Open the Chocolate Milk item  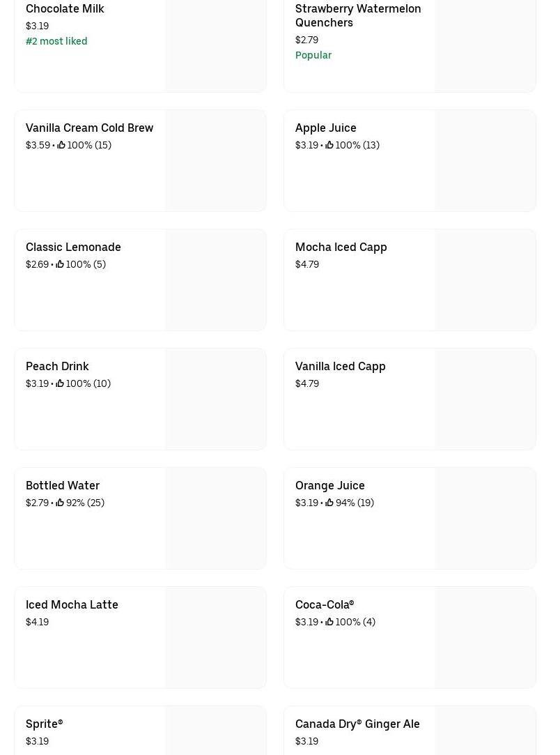coord(65,8)
